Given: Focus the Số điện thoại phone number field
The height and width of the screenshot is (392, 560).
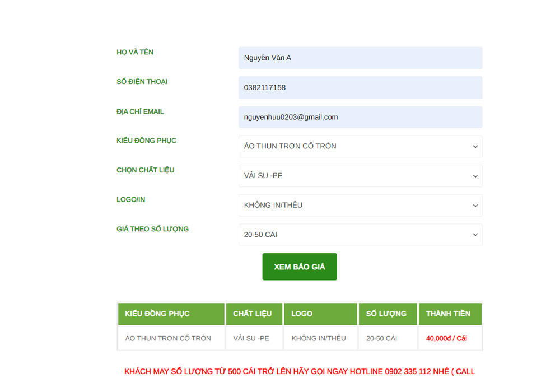Looking at the screenshot, I should 360,87.
